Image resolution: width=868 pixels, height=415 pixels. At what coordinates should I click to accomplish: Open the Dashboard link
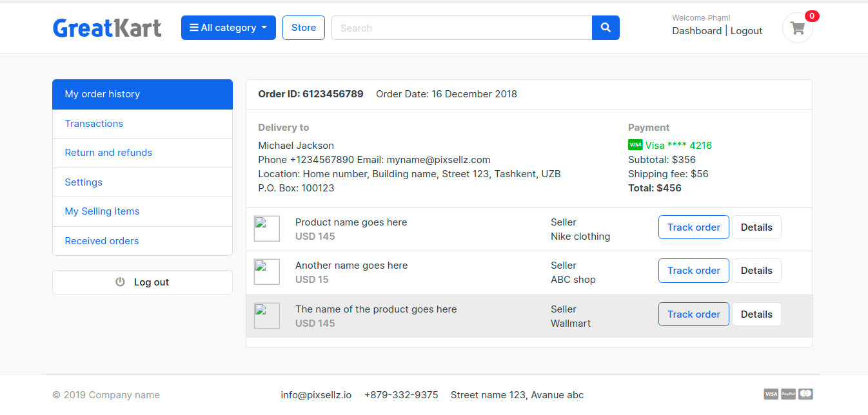point(696,31)
